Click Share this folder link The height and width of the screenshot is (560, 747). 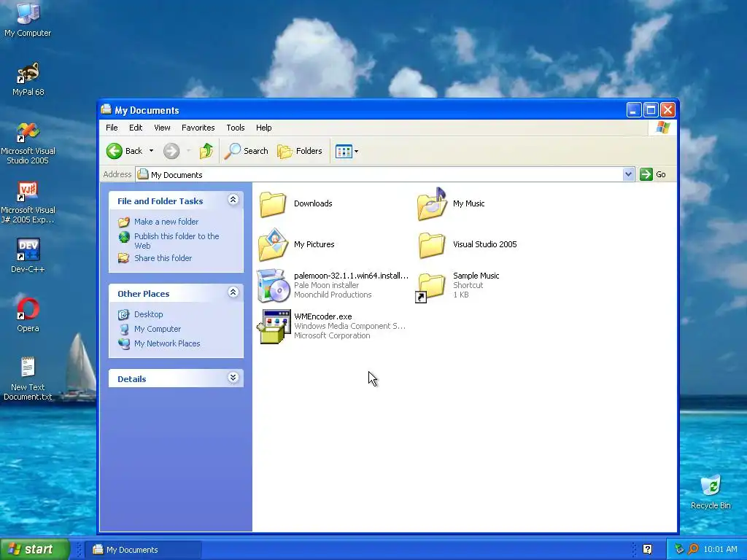[x=163, y=258]
